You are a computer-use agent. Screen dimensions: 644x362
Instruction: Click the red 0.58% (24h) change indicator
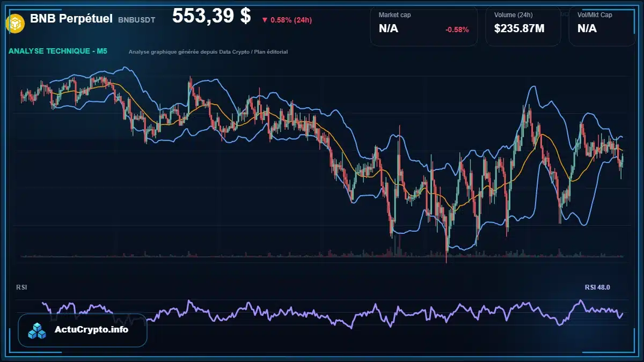point(287,20)
